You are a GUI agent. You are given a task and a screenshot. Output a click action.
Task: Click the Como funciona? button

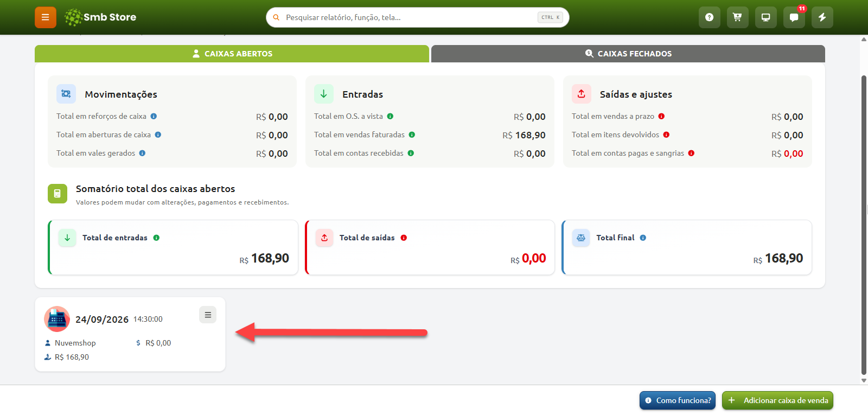(678, 400)
